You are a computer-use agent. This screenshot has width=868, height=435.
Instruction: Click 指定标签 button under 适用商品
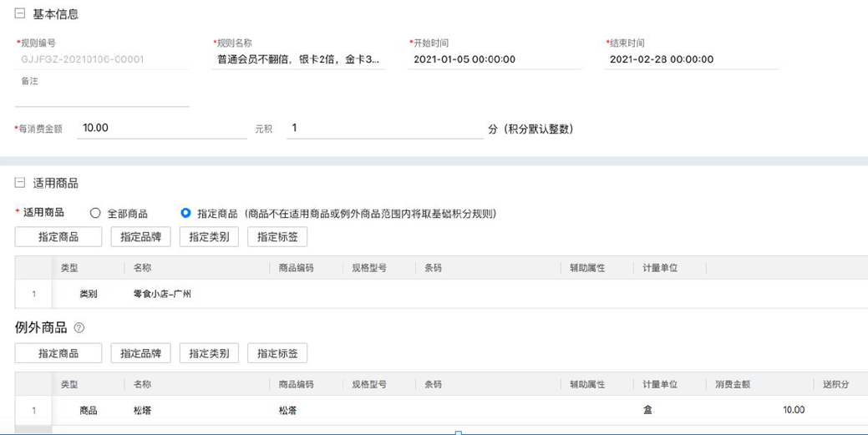point(277,237)
